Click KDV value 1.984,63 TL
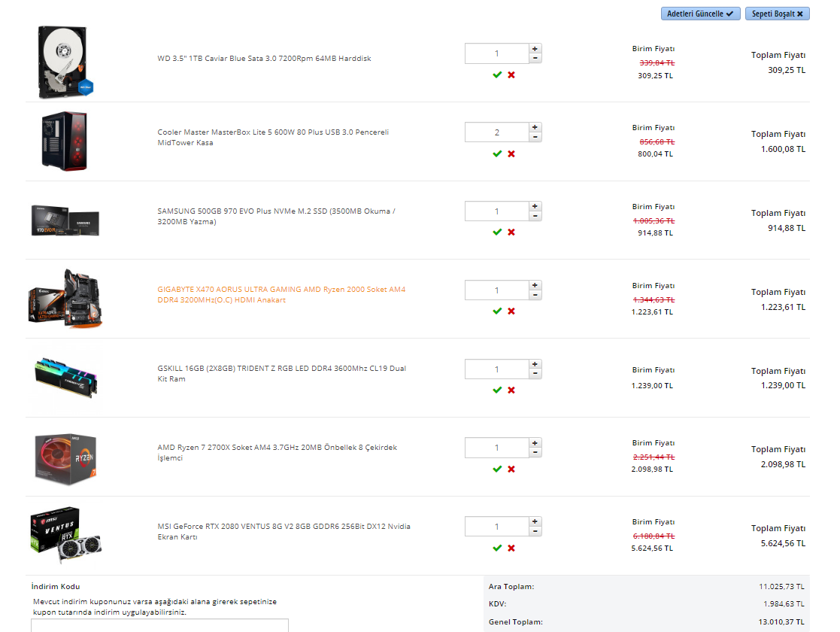The width and height of the screenshot is (840, 632). pos(784,603)
